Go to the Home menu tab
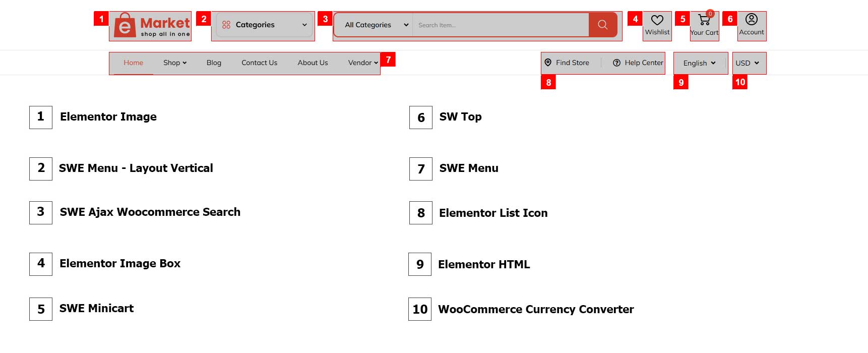The height and width of the screenshot is (353, 868). pos(134,63)
